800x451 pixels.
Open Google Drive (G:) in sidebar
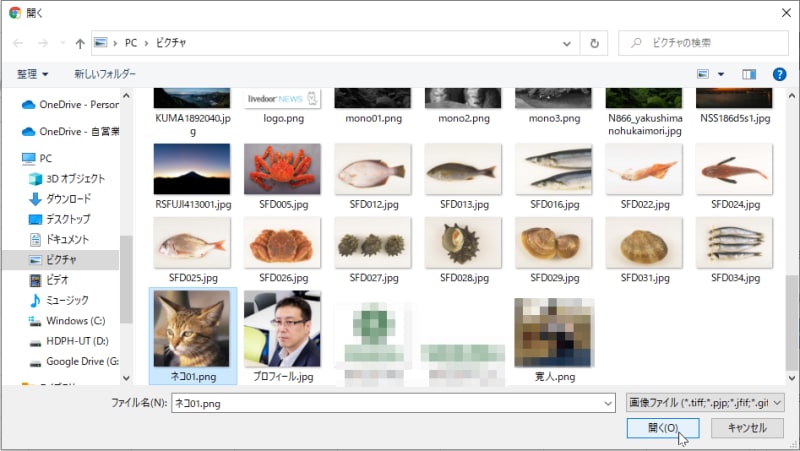coord(73,361)
